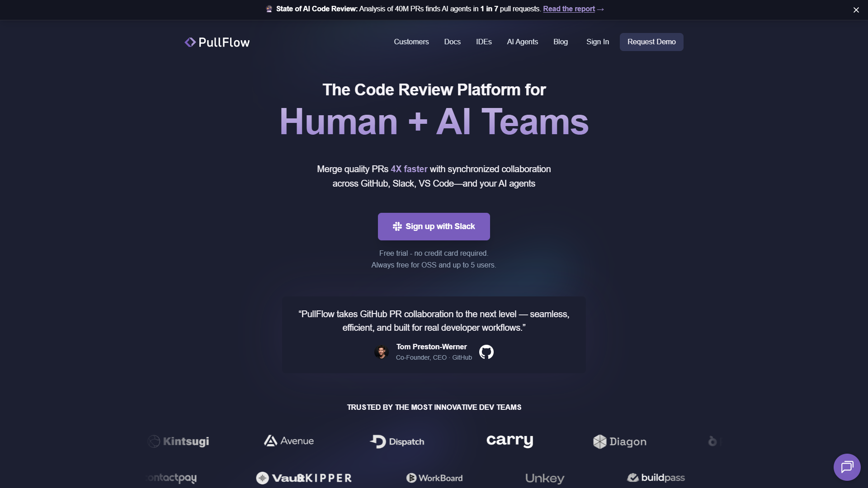
Task: Click the GitHub octocat logo in testimonial
Action: 486,352
